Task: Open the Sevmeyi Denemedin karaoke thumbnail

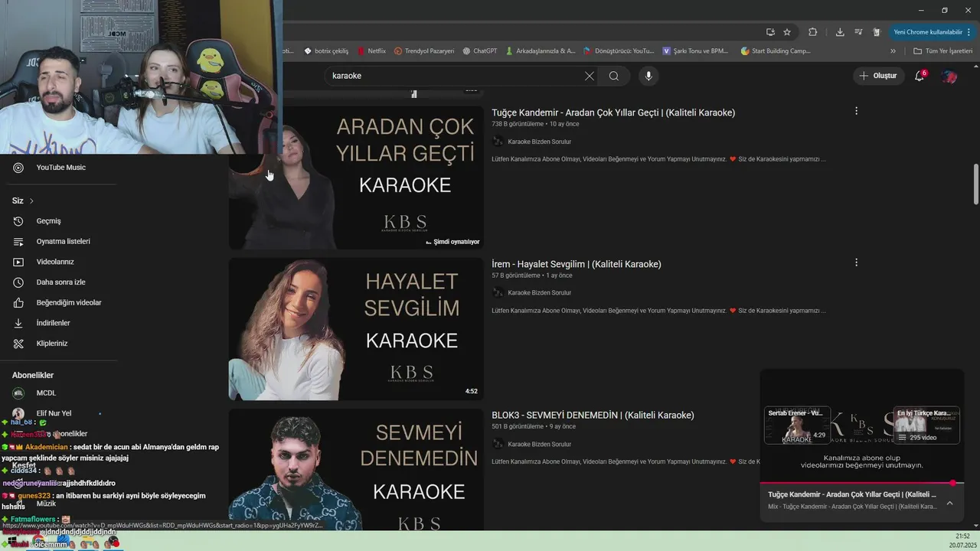Action: click(356, 470)
